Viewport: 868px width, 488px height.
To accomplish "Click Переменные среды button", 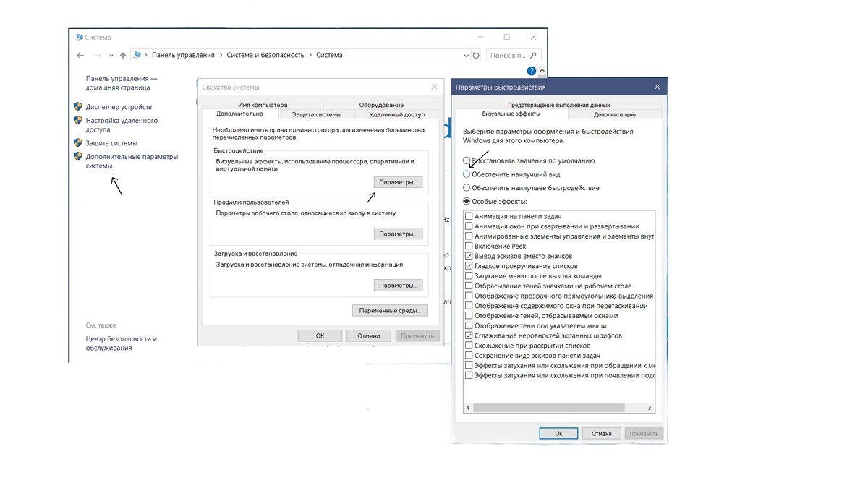I will (x=390, y=311).
